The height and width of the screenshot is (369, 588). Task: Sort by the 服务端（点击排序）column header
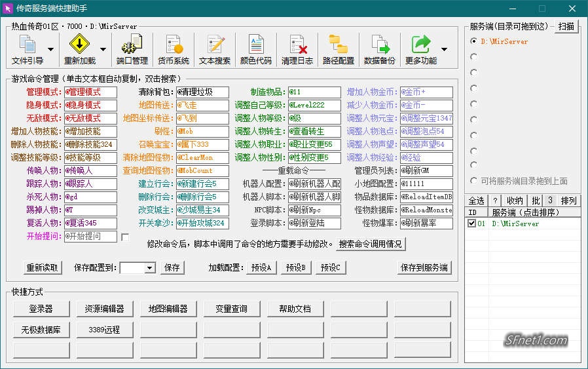point(534,212)
